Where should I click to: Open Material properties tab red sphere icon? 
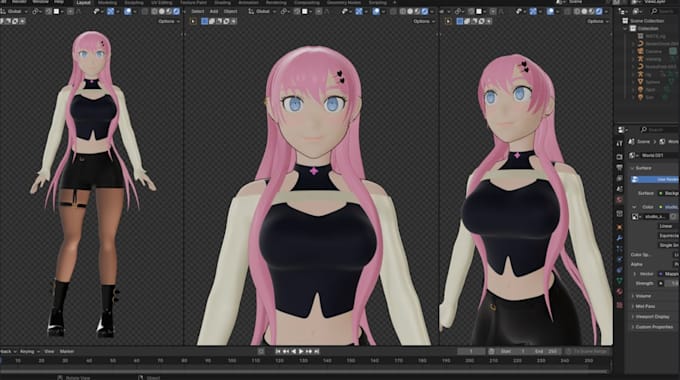[619, 292]
